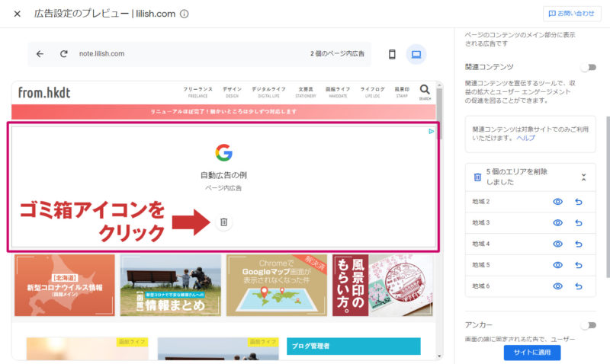
Task: Open the ライフログ menu item
Action: [372, 92]
